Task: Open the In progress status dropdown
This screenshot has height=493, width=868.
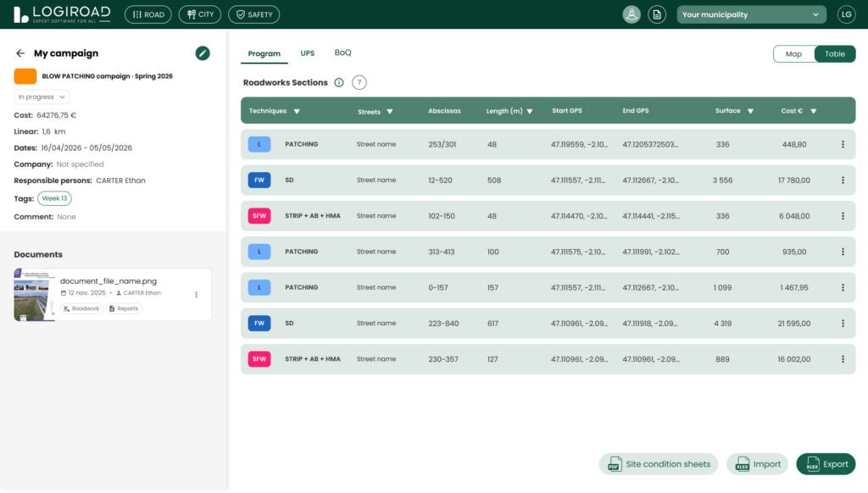Action: pyautogui.click(x=42, y=97)
